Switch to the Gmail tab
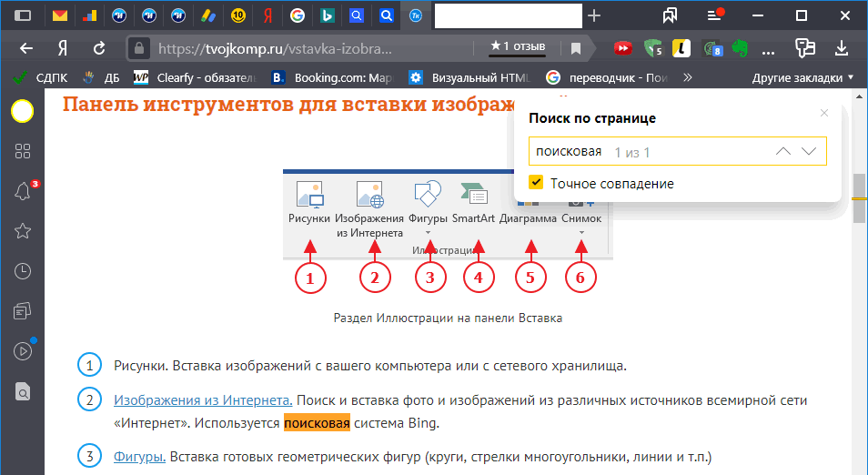Image resolution: width=868 pixels, height=475 pixels. (x=59, y=15)
